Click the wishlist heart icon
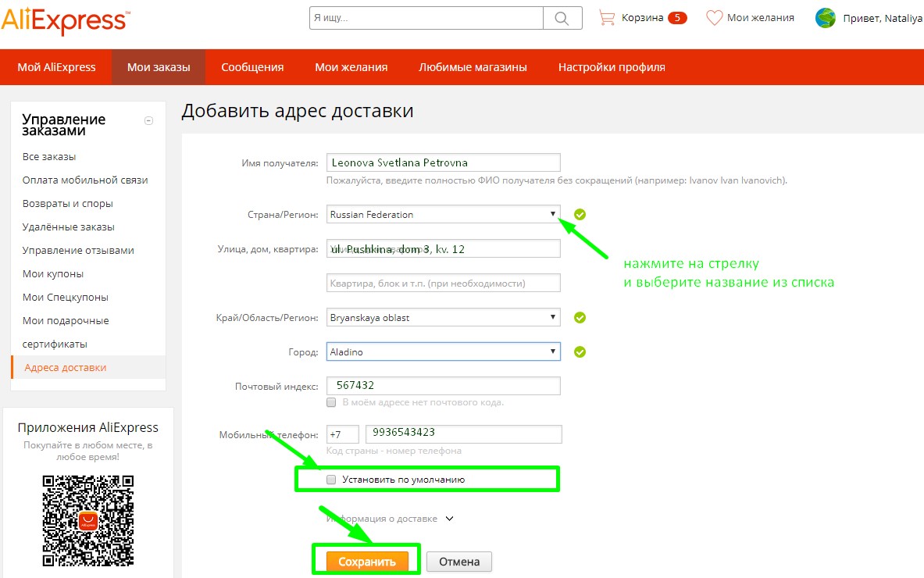 (x=714, y=18)
